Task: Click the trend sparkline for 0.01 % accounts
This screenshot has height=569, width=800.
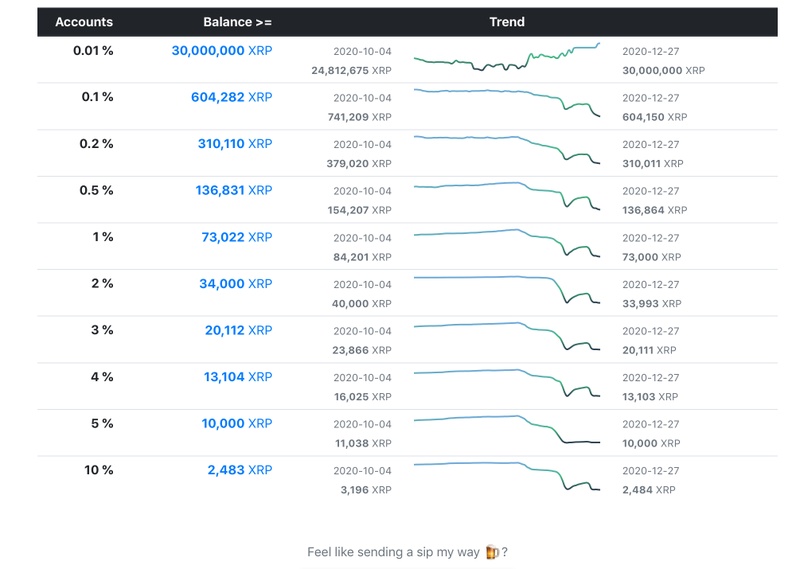Action: 506,59
